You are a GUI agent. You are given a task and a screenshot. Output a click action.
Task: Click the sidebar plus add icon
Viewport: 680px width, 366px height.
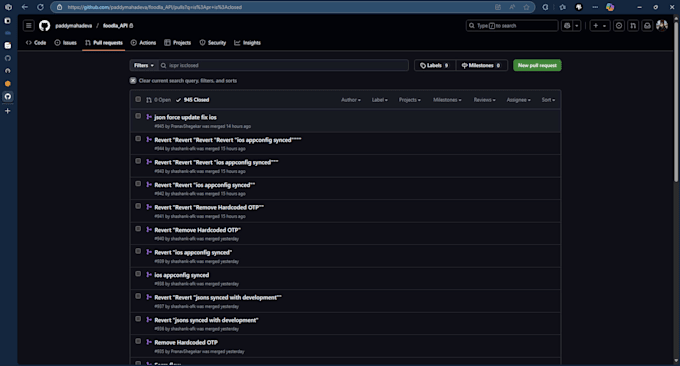pyautogui.click(x=7, y=111)
